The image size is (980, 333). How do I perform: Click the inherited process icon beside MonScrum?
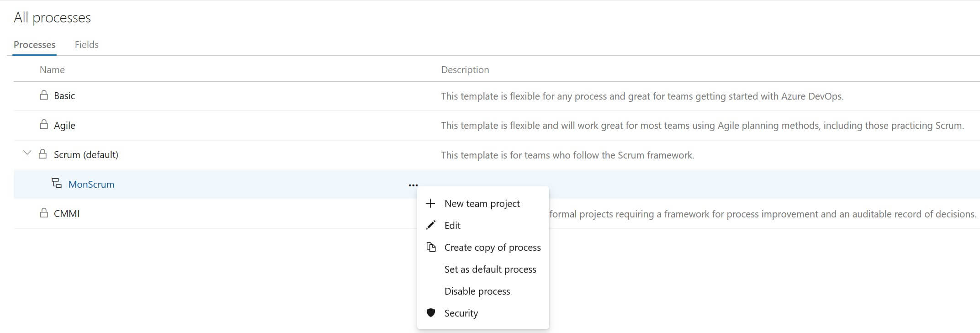tap(57, 183)
